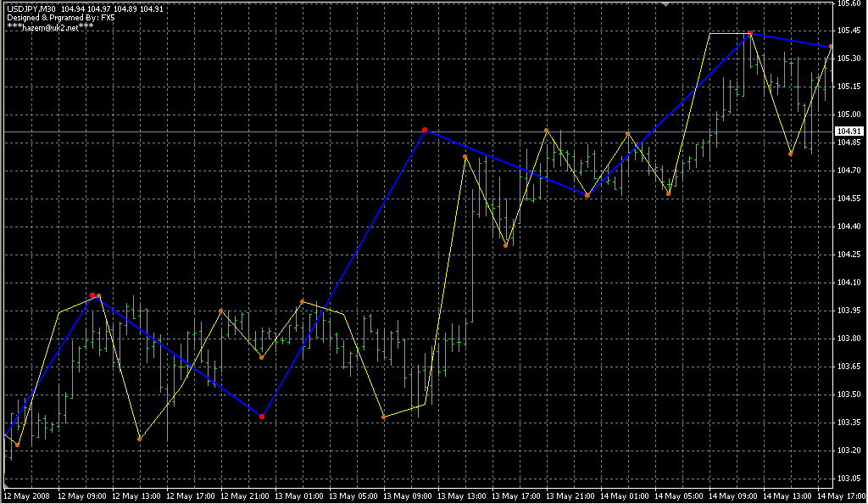868x504 pixels.
Task: Click the 103.05 price scale label
Action: [x=849, y=478]
